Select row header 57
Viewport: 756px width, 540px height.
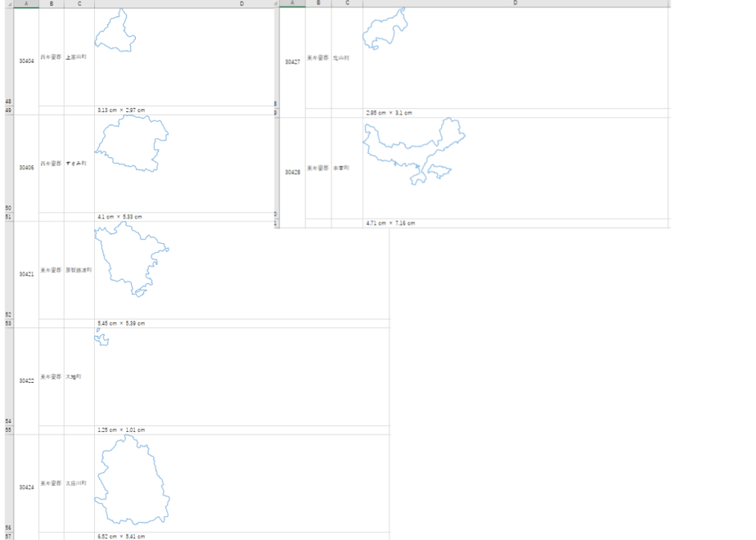click(x=9, y=536)
